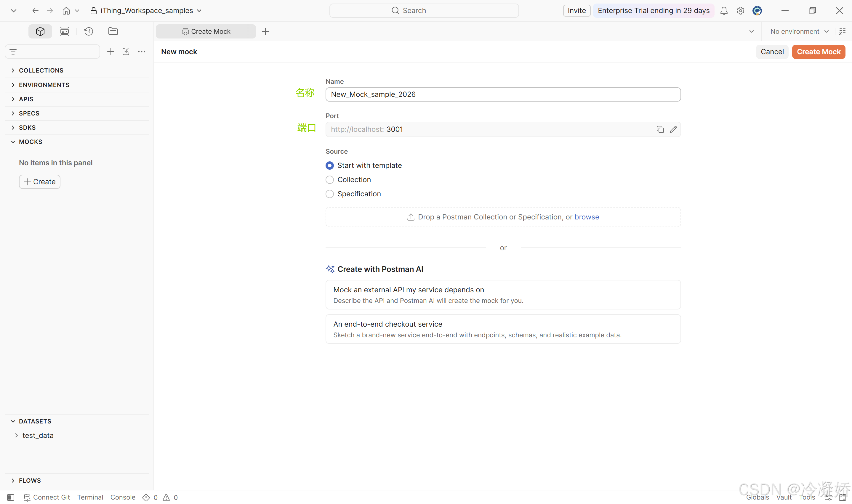
Task: Select the Collection source option
Action: pos(329,180)
